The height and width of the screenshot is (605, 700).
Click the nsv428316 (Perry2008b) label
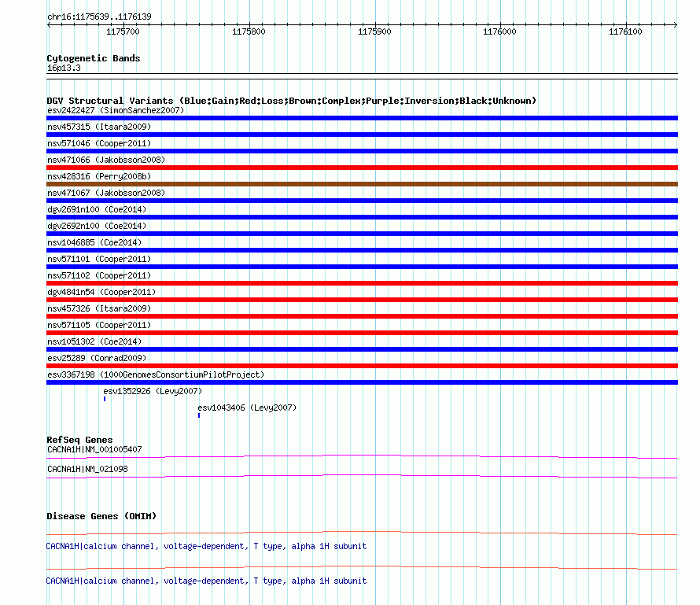coord(99,176)
